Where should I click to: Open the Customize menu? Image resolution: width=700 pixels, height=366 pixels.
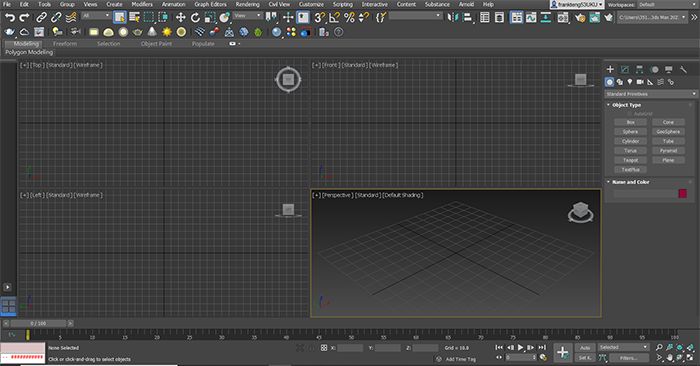point(311,4)
